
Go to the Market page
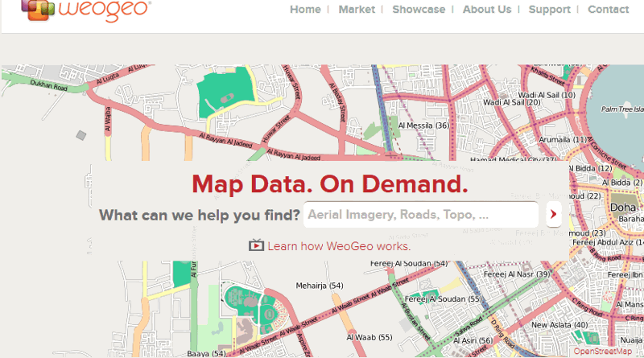[357, 10]
